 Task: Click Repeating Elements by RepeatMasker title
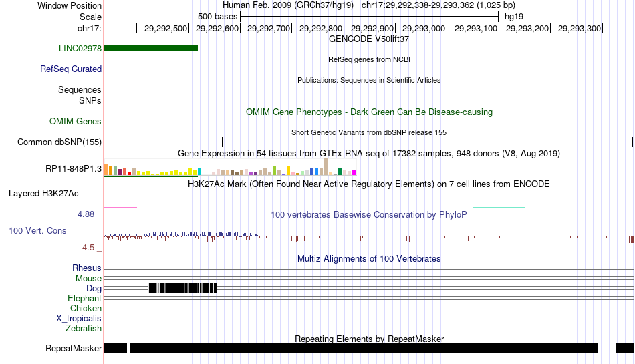click(370, 339)
